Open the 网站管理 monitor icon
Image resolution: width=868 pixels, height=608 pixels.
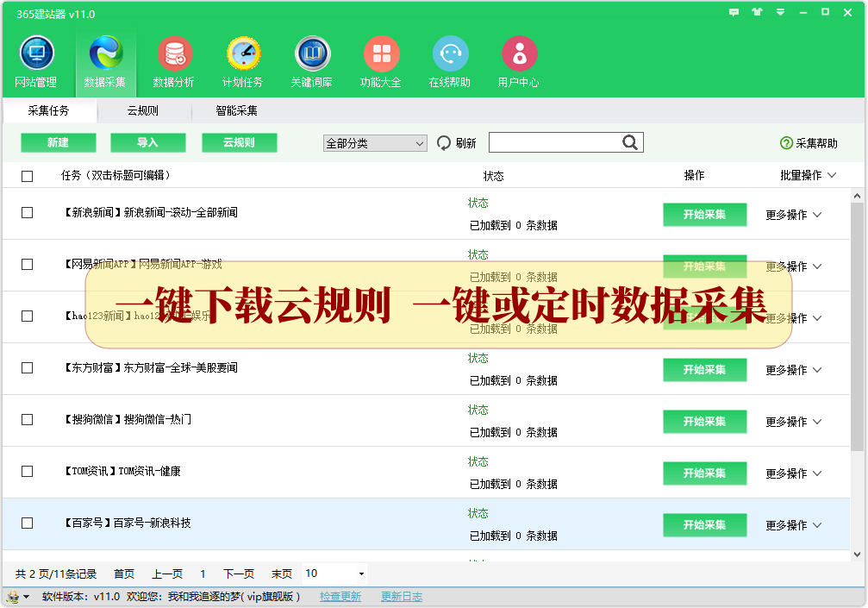(36, 53)
